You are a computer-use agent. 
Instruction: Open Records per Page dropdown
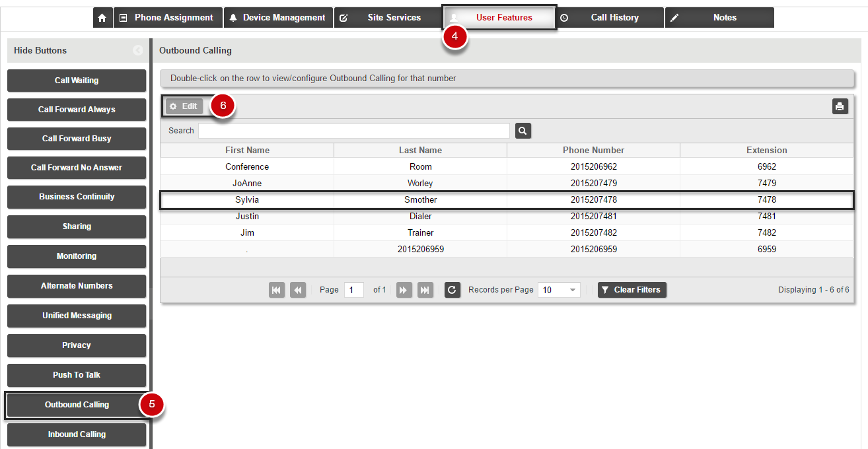pyautogui.click(x=559, y=290)
